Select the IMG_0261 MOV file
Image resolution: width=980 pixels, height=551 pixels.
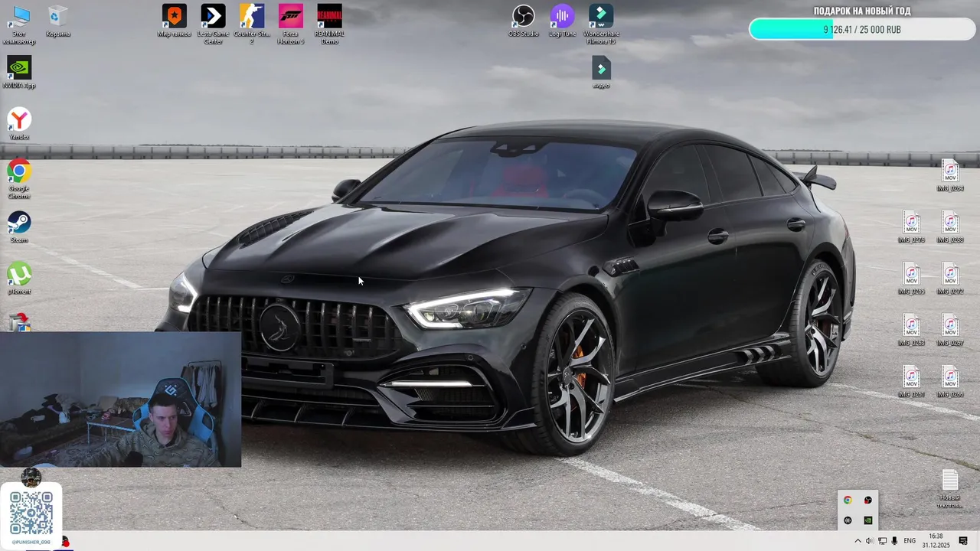point(911,382)
